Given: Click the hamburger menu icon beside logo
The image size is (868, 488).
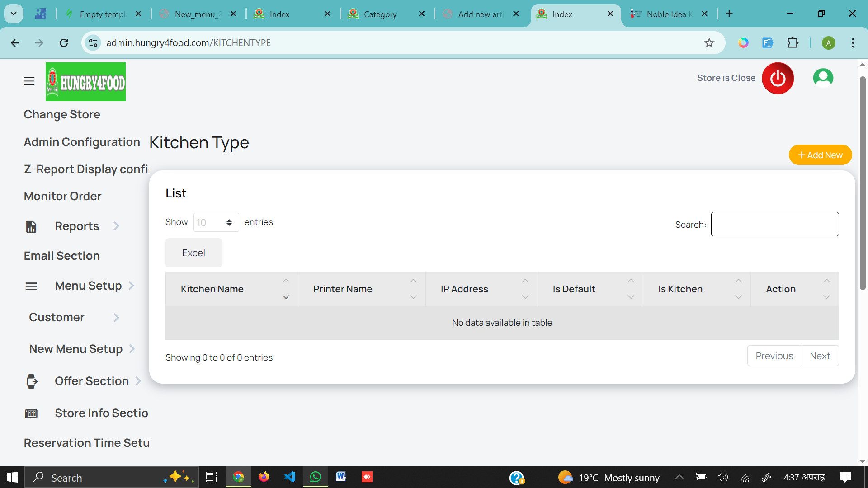Looking at the screenshot, I should 29,81.
